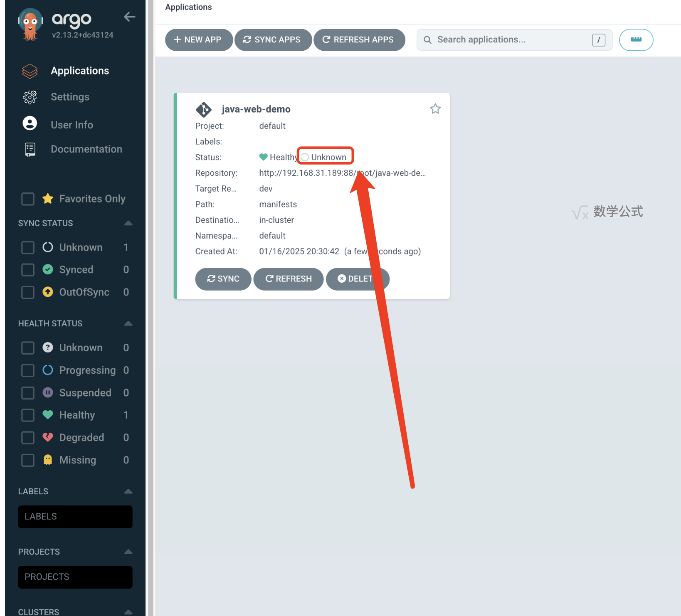The width and height of the screenshot is (681, 616).
Task: Click the User Info avatar icon
Action: (30, 123)
